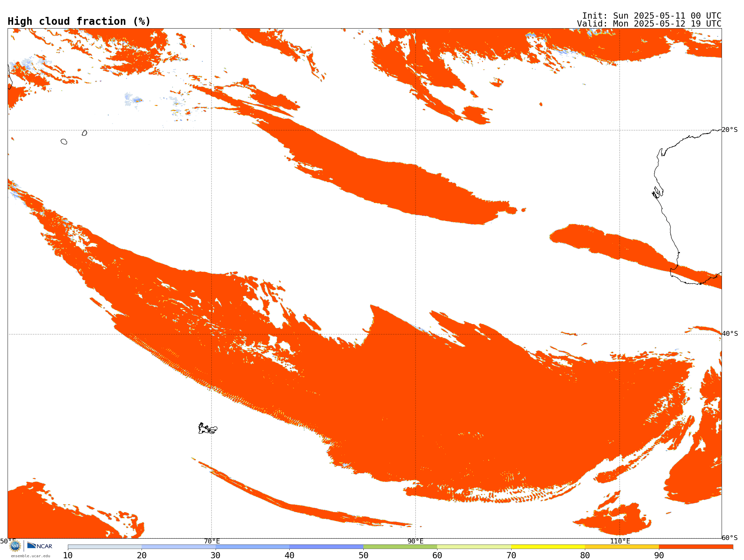Click the 40°S latitude label
Viewport: 744px width, 560px height.
point(730,334)
